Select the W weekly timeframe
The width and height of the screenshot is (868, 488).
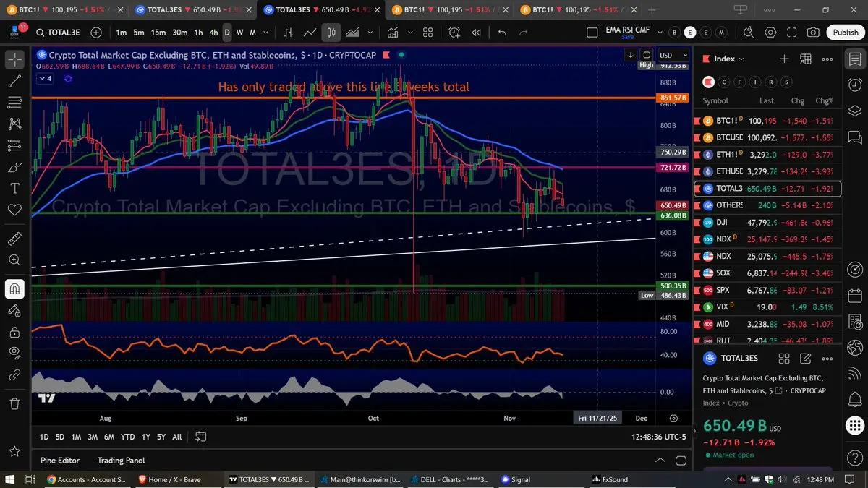click(x=240, y=33)
